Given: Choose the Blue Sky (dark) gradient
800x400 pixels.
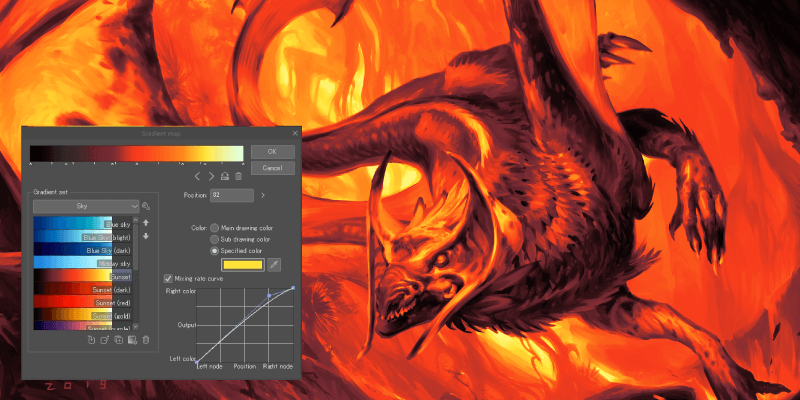Looking at the screenshot, I should tap(83, 250).
